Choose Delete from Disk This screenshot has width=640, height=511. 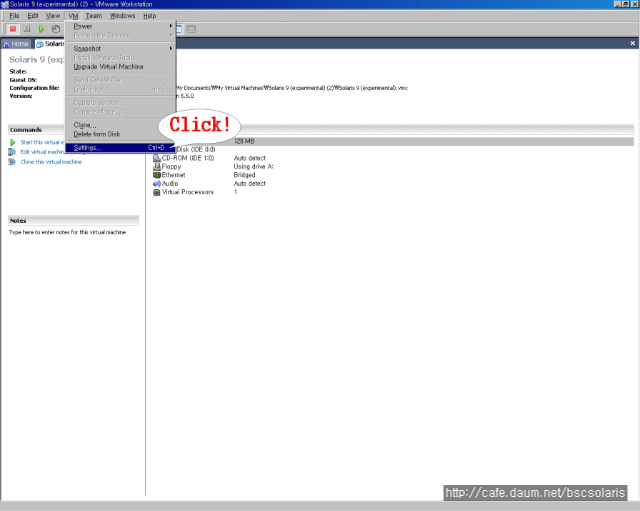(120, 134)
